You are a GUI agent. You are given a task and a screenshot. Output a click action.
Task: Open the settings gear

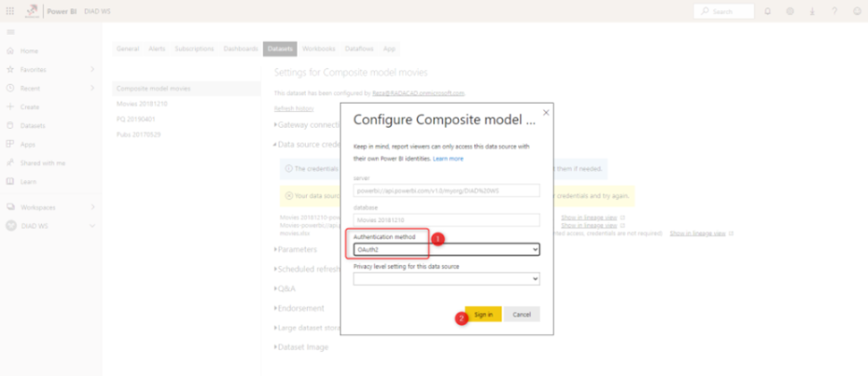click(790, 11)
